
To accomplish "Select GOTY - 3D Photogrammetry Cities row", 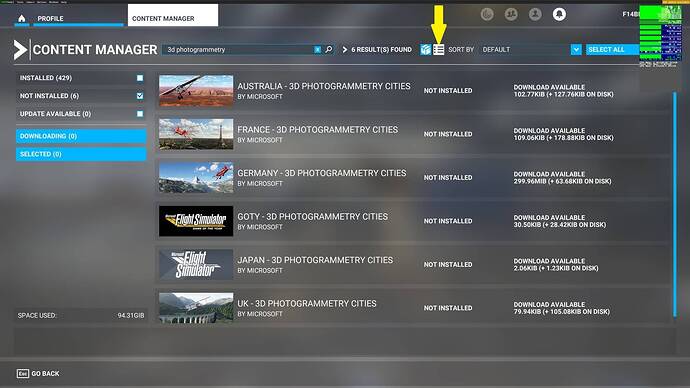I will 413,221.
